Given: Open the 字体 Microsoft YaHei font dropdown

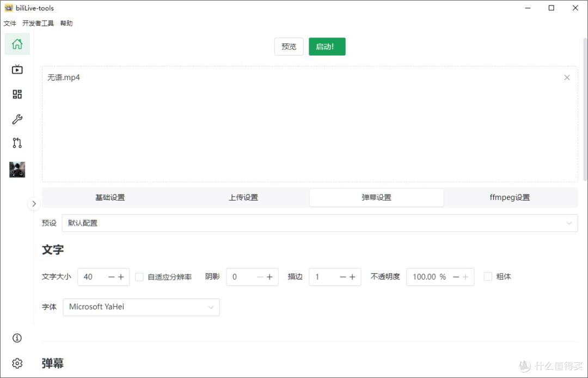Looking at the screenshot, I should point(141,307).
